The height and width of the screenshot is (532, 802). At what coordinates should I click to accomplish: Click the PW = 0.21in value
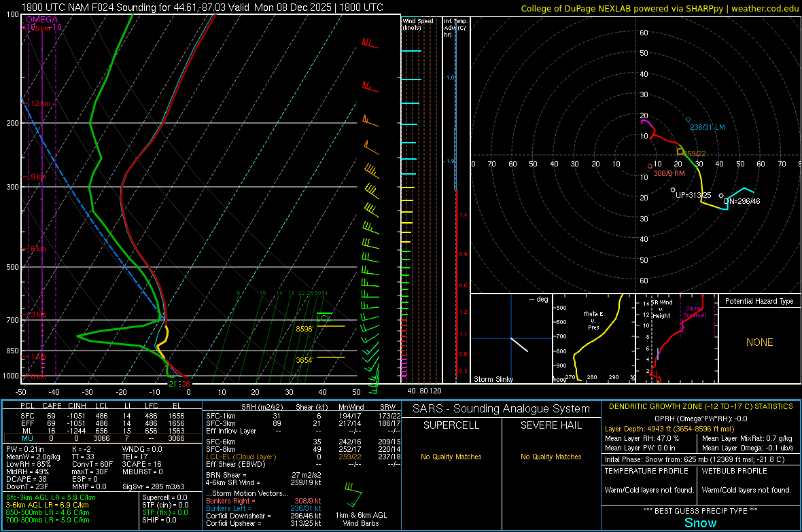[x=25, y=449]
